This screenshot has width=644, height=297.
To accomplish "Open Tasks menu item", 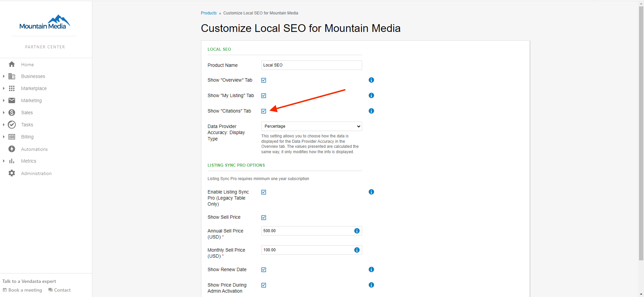I will [x=27, y=125].
